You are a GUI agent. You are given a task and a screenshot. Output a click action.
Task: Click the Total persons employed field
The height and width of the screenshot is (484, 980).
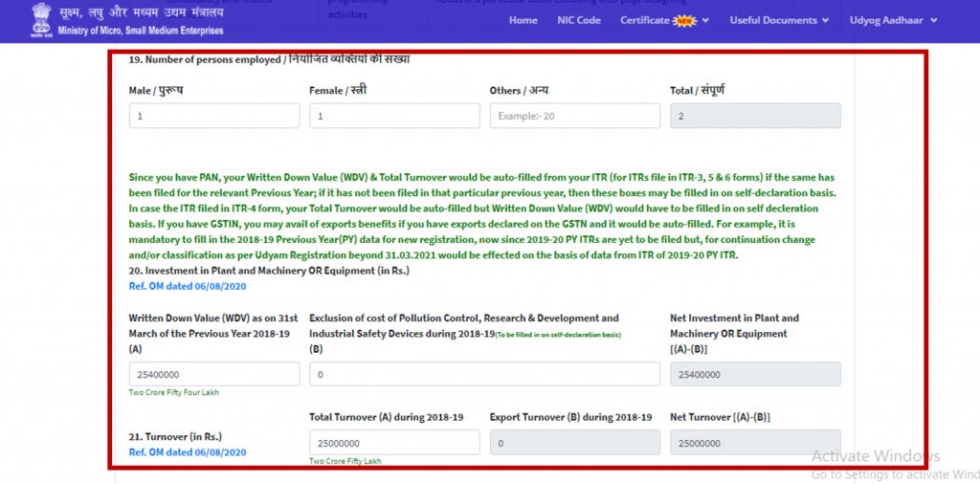[x=755, y=116]
